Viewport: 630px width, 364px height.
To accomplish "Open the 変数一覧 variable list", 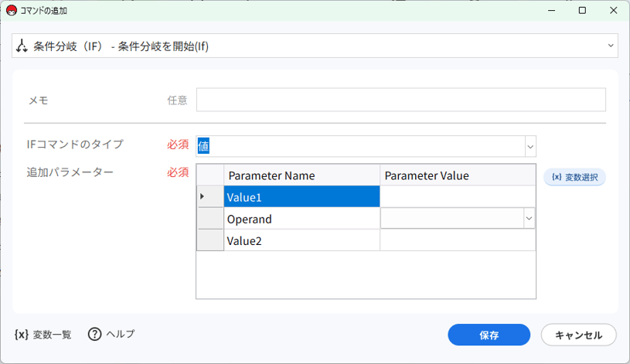I will click(x=43, y=335).
